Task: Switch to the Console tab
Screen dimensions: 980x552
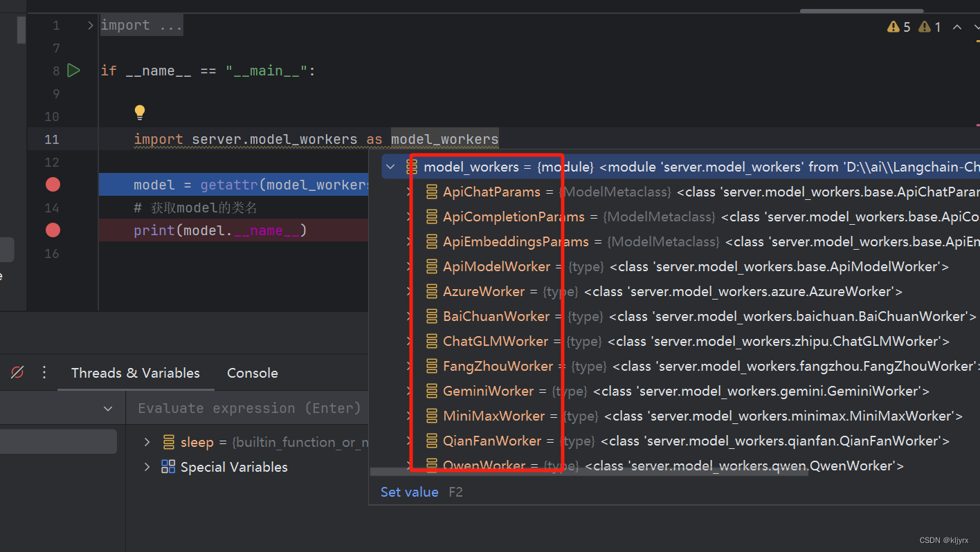Action: (x=253, y=373)
